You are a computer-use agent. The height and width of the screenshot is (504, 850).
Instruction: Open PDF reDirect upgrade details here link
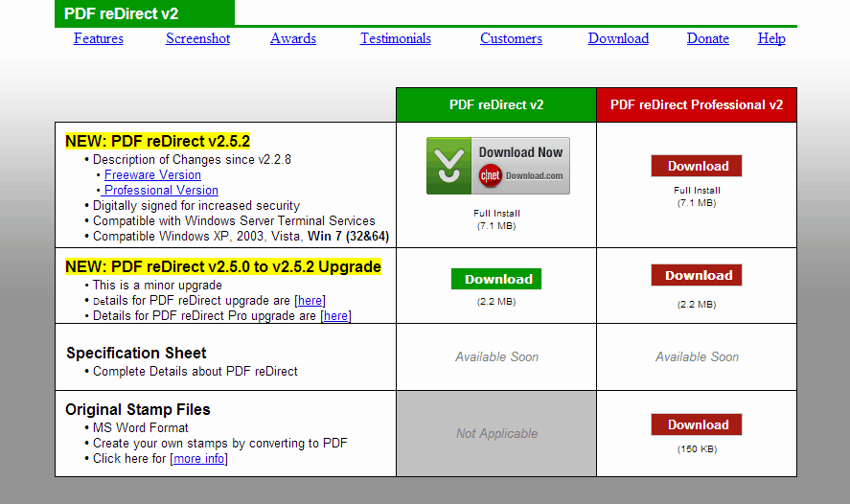(310, 300)
